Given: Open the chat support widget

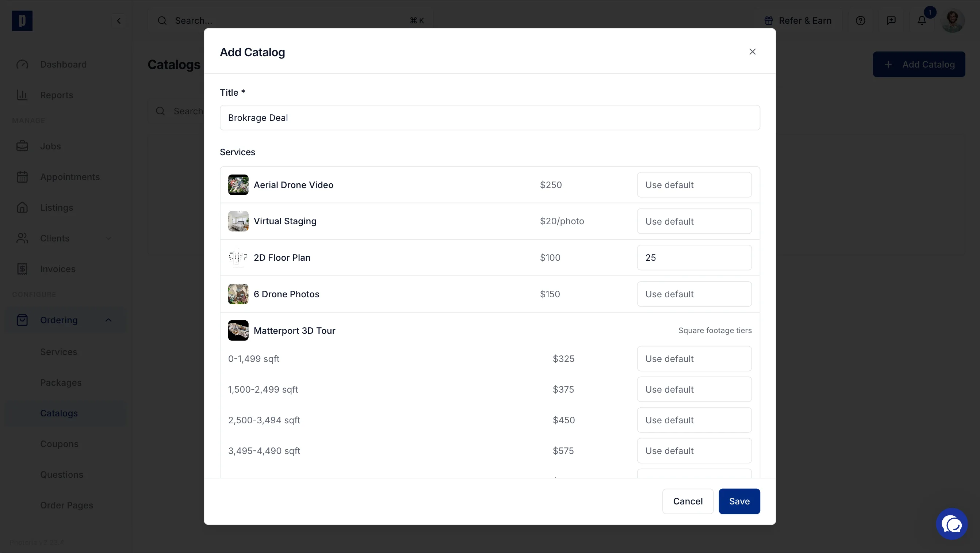Looking at the screenshot, I should click(x=952, y=525).
